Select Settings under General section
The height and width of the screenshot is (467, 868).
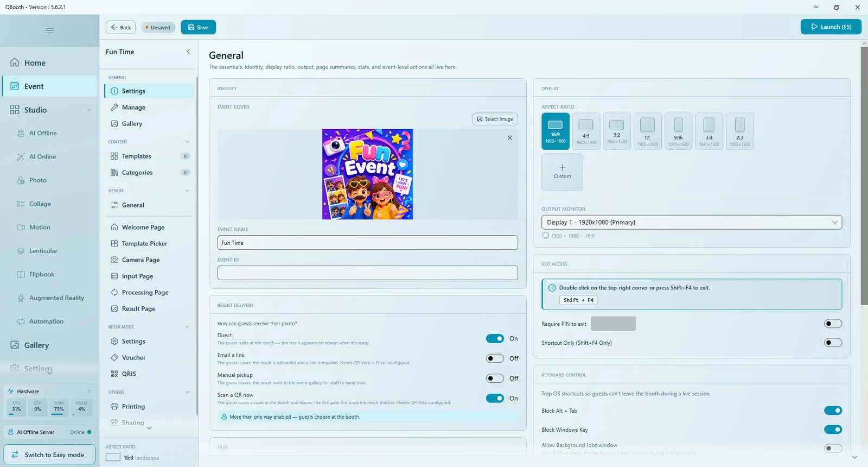[149, 91]
